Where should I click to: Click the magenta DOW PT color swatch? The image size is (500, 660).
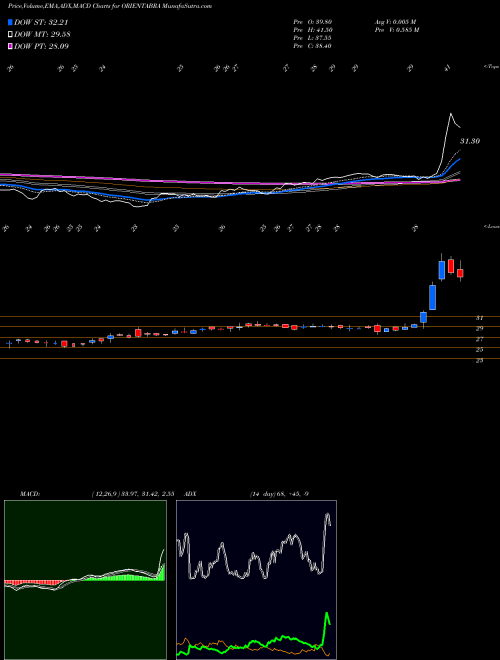[x=10, y=46]
